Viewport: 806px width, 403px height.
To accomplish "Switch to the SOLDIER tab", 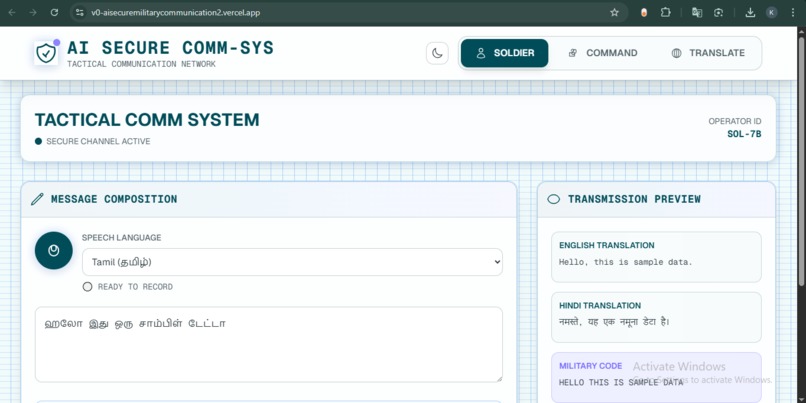I will [504, 53].
